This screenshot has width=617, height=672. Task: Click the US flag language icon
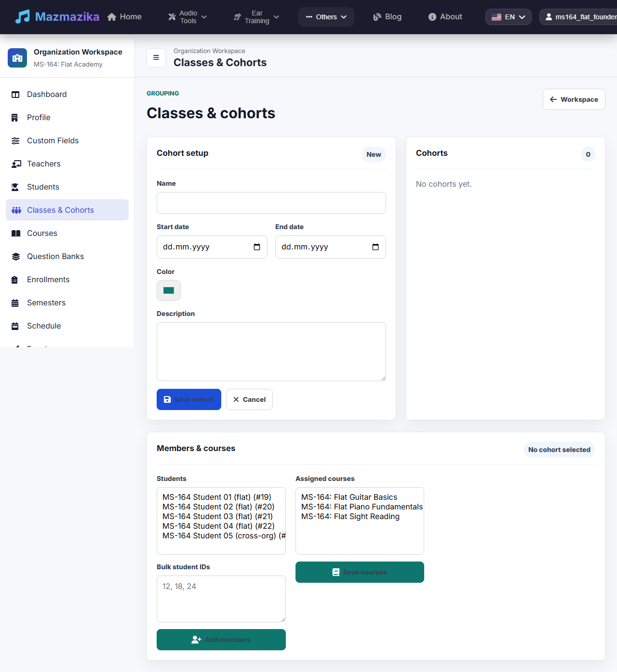[x=496, y=17]
